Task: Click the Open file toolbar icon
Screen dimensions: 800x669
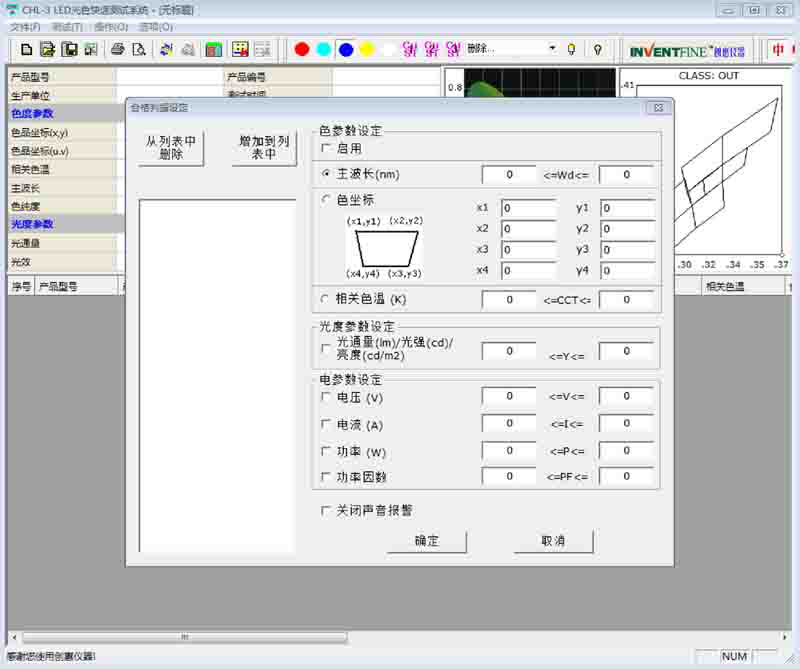Action: (47, 49)
